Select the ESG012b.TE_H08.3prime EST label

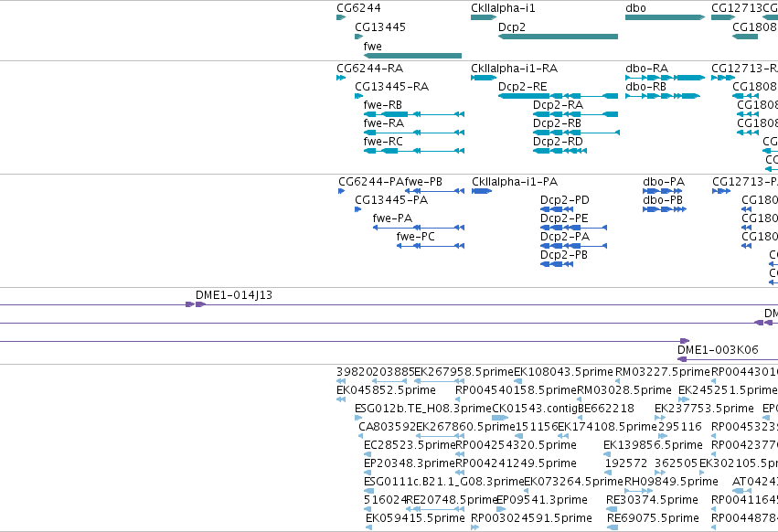click(x=423, y=409)
